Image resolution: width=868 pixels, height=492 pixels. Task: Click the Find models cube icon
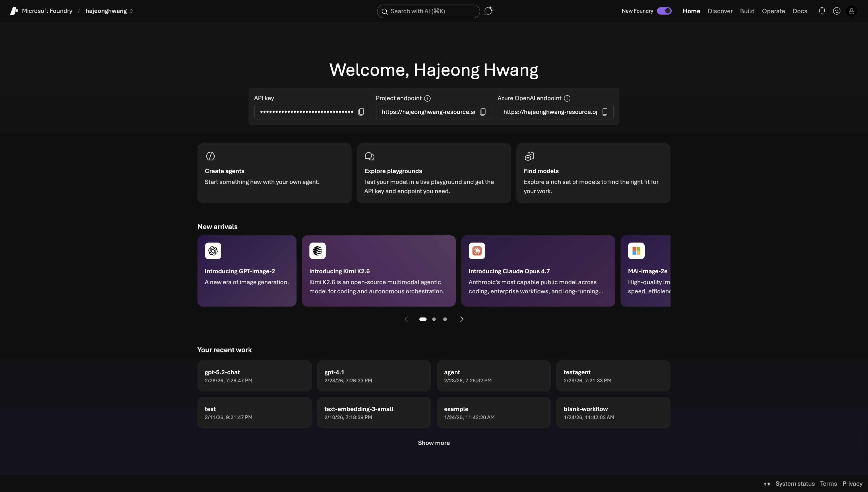[529, 156]
